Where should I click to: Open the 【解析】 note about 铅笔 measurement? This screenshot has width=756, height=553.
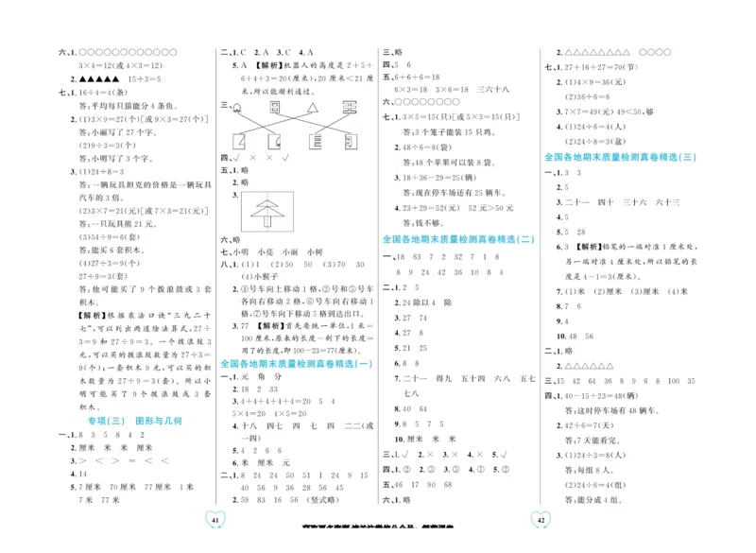[595, 249]
